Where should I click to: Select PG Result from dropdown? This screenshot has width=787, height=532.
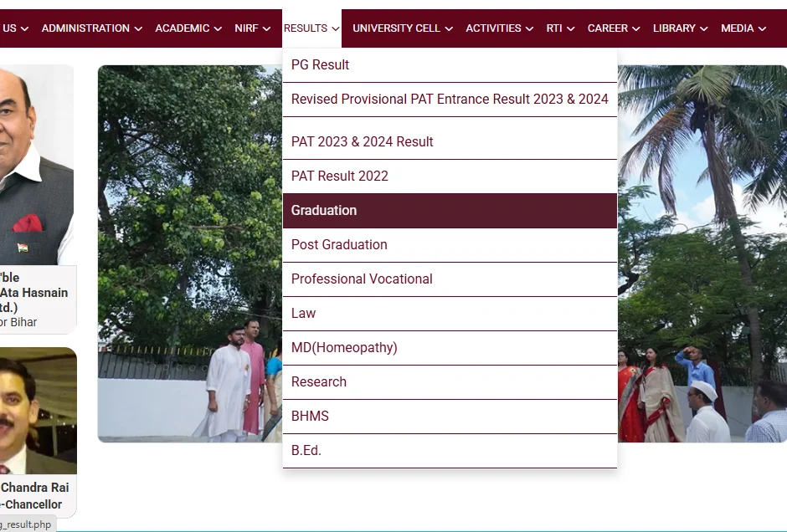[450, 65]
